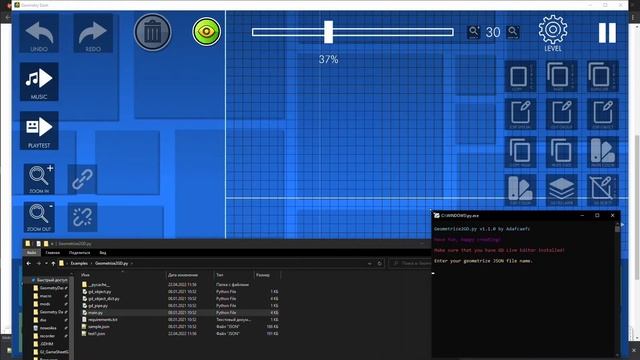Open the Share (Поделиться) tab in Explorer
This screenshot has height=360, width=640.
click(x=80, y=253)
